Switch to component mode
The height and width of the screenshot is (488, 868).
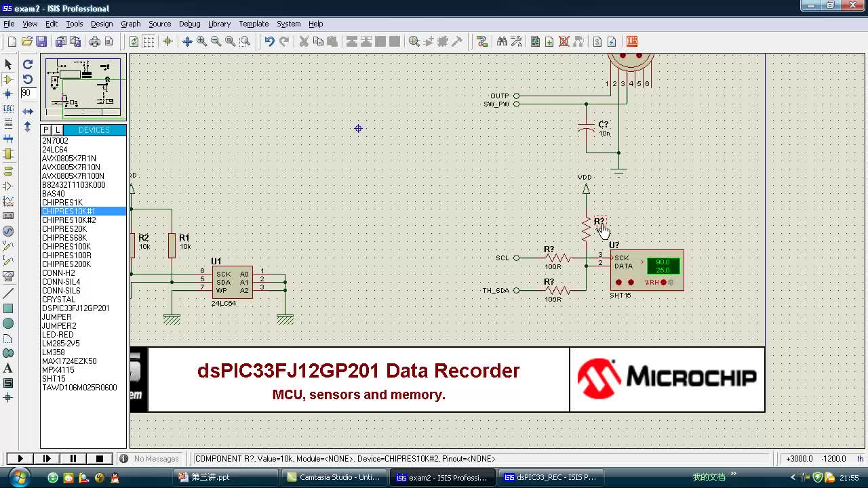tap(8, 79)
